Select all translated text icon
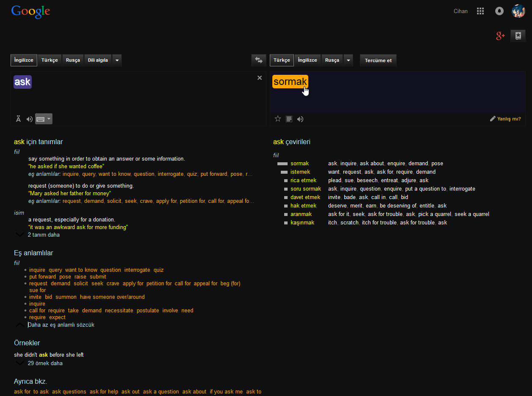 click(x=289, y=119)
